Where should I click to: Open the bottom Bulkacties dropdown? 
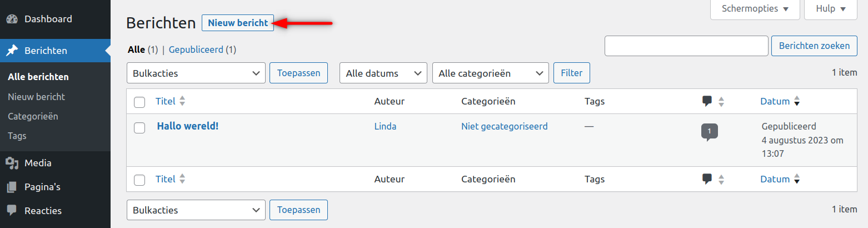tap(196, 210)
